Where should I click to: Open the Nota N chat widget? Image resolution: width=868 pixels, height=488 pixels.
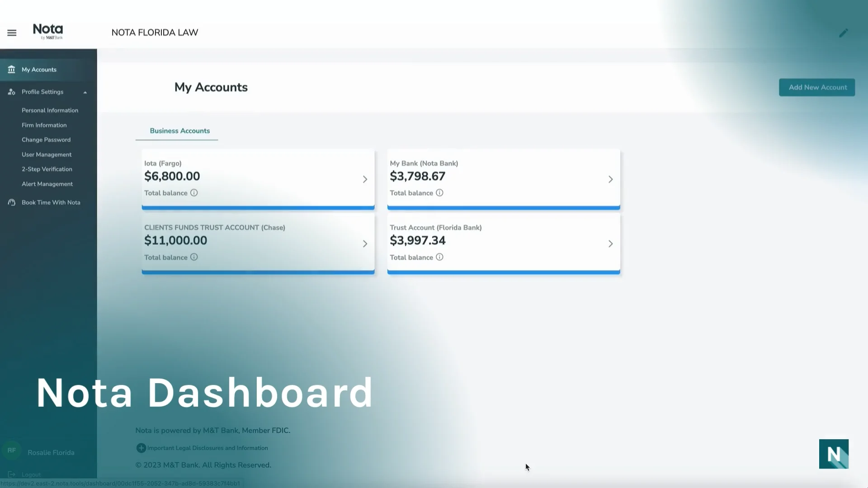(x=834, y=454)
